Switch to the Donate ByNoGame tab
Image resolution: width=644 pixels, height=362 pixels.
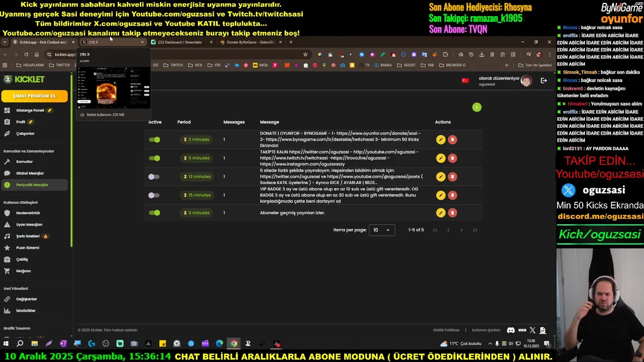pos(250,42)
